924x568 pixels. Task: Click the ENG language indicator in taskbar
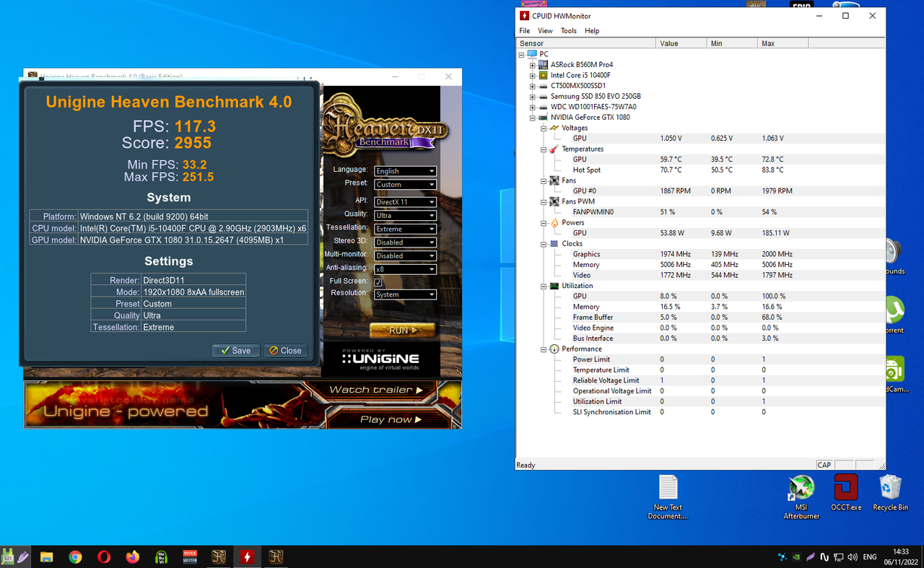(870, 556)
